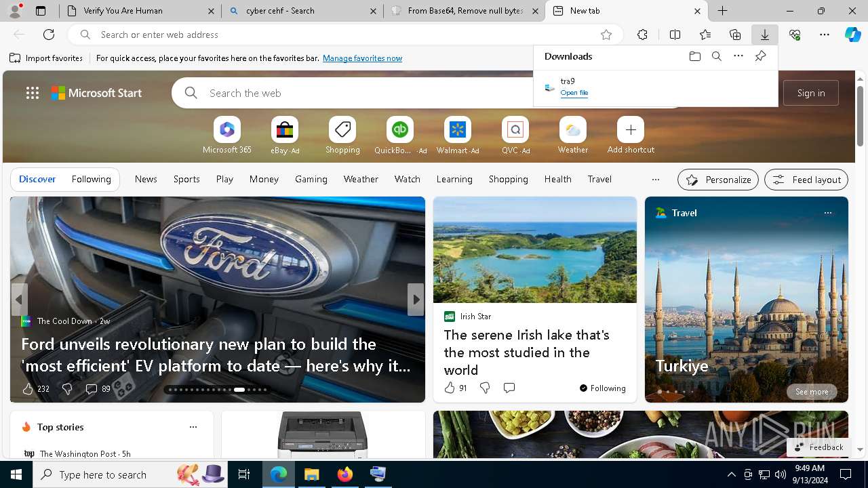Viewport: 868px width, 488px height.
Task: Open Collections icon
Action: pyautogui.click(x=735, y=35)
